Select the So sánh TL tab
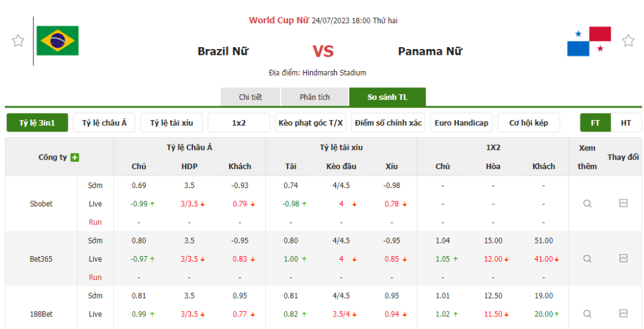 387,97
